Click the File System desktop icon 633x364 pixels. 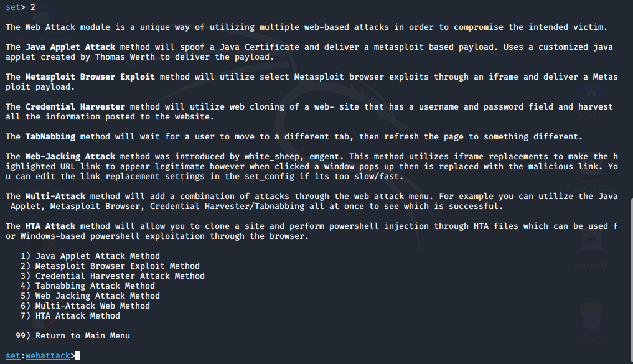(591, 177)
